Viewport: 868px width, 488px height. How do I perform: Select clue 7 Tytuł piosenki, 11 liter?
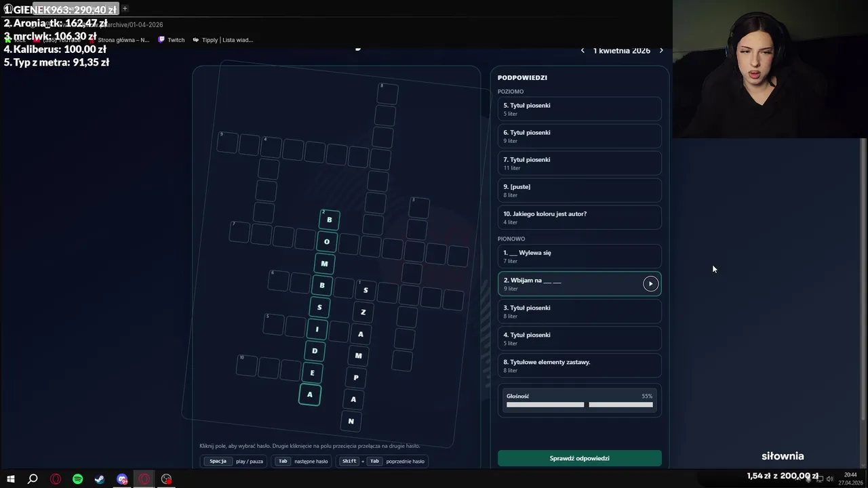point(579,163)
